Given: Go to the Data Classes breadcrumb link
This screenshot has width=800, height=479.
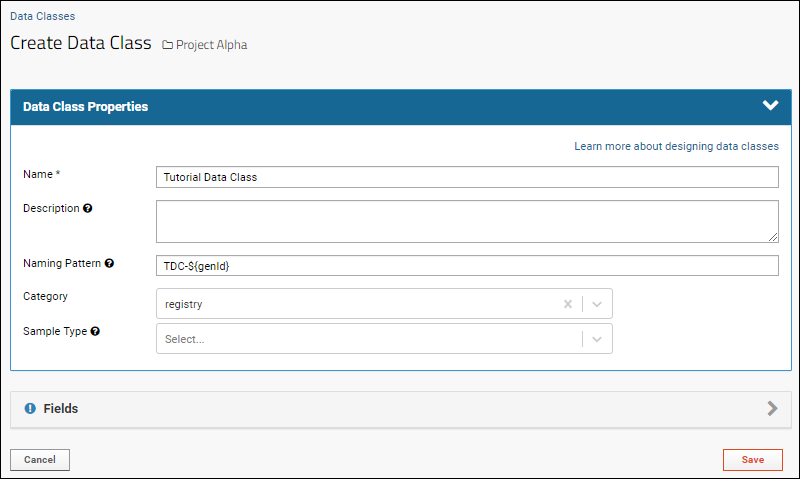Looking at the screenshot, I should [43, 16].
